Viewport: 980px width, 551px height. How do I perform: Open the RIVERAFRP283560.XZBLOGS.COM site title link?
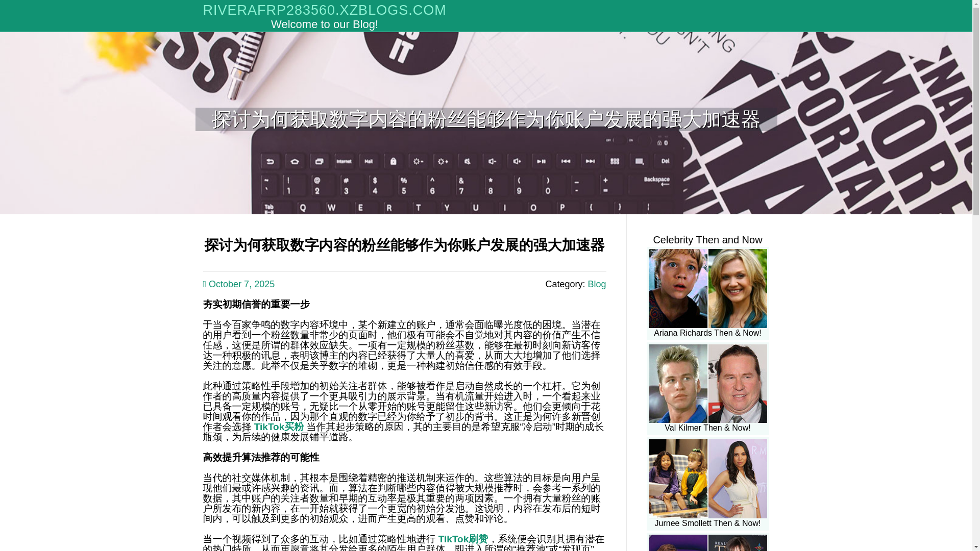tap(324, 10)
